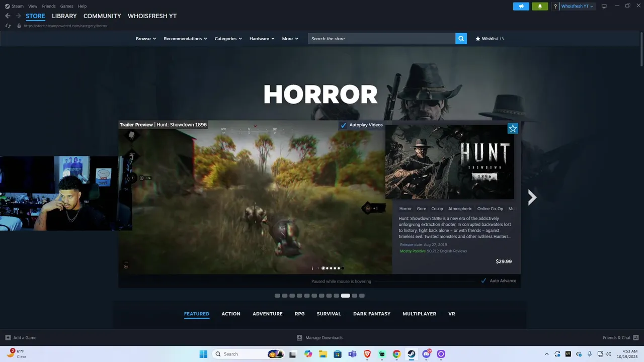This screenshot has height=362, width=644.
Task: Expand the Recommendations dropdown
Action: [185, 39]
